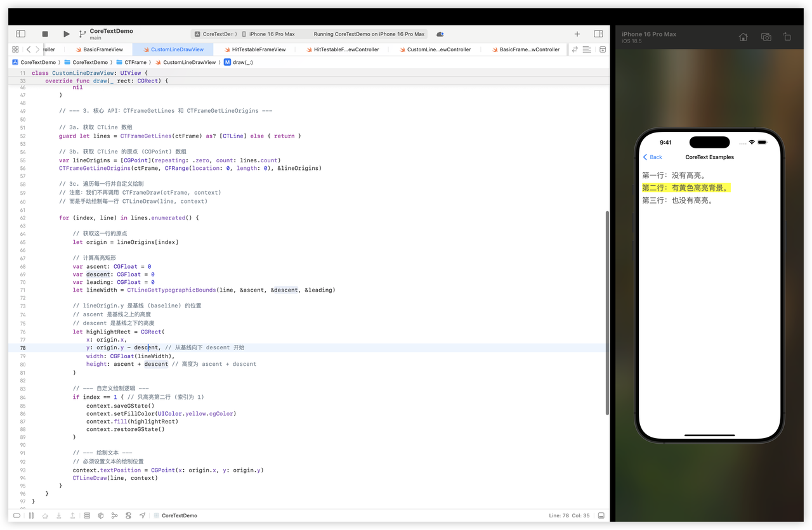Click CustomLineDrawView file in jump bar

185,63
